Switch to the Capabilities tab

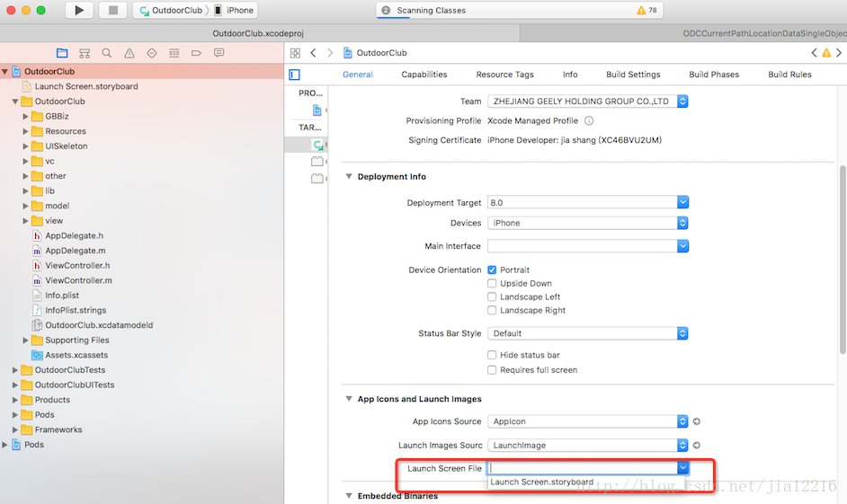(424, 75)
